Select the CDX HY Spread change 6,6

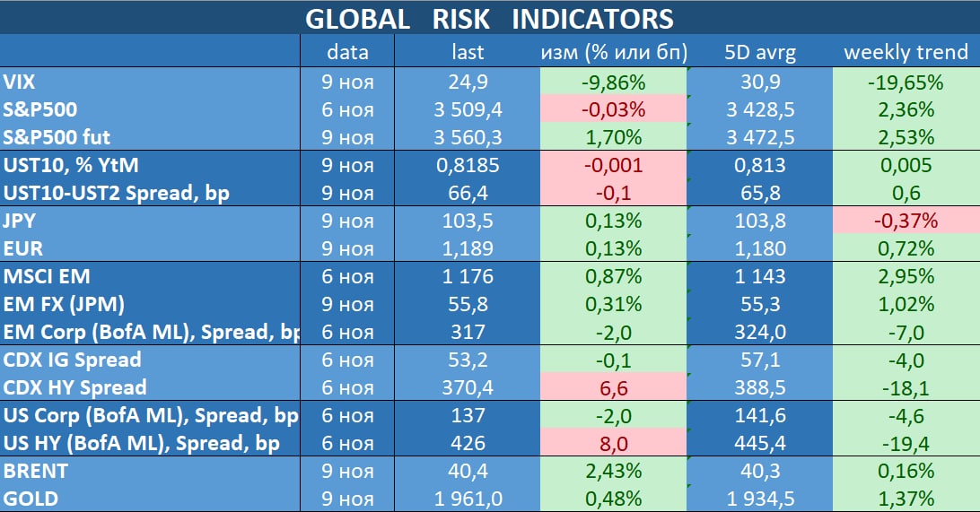(613, 387)
